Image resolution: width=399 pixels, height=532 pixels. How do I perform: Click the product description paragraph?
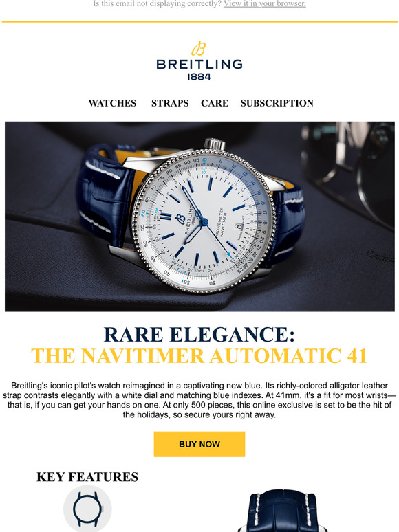pos(199,400)
